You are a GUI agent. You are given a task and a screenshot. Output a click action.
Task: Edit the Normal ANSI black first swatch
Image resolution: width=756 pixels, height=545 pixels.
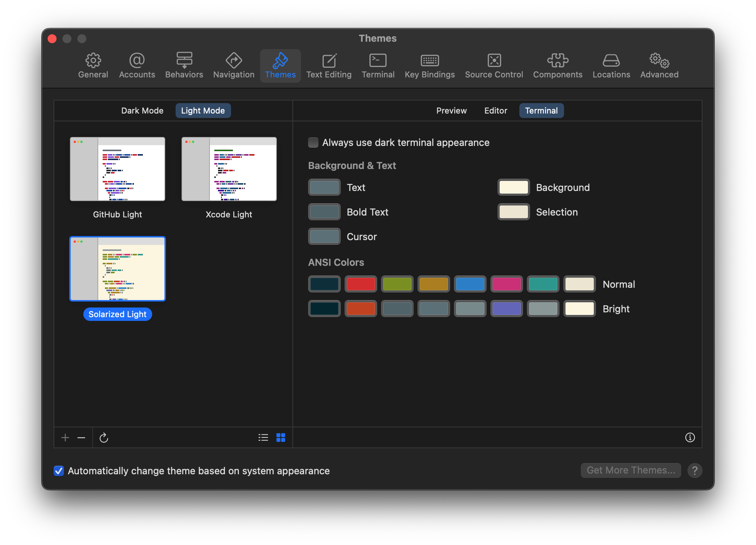tap(324, 284)
